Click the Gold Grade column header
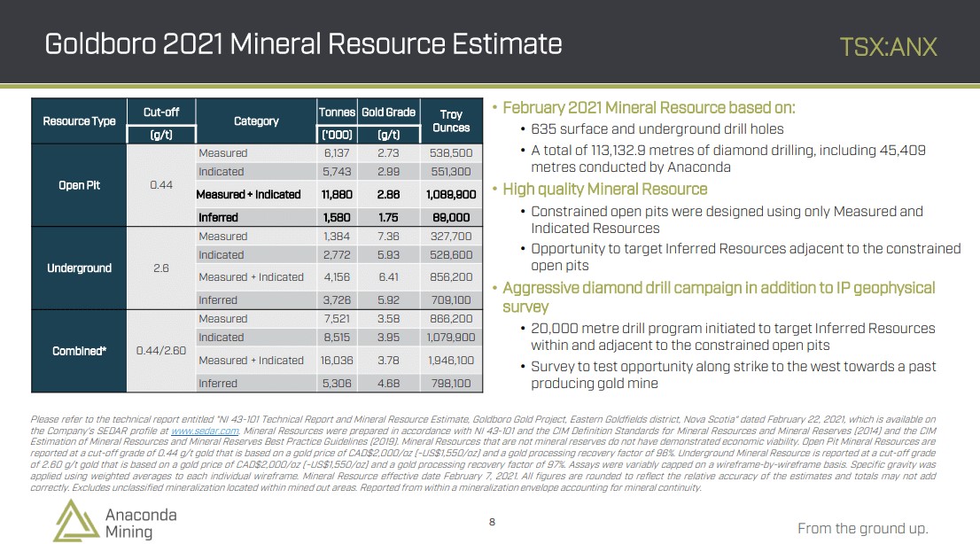 pyautogui.click(x=389, y=113)
